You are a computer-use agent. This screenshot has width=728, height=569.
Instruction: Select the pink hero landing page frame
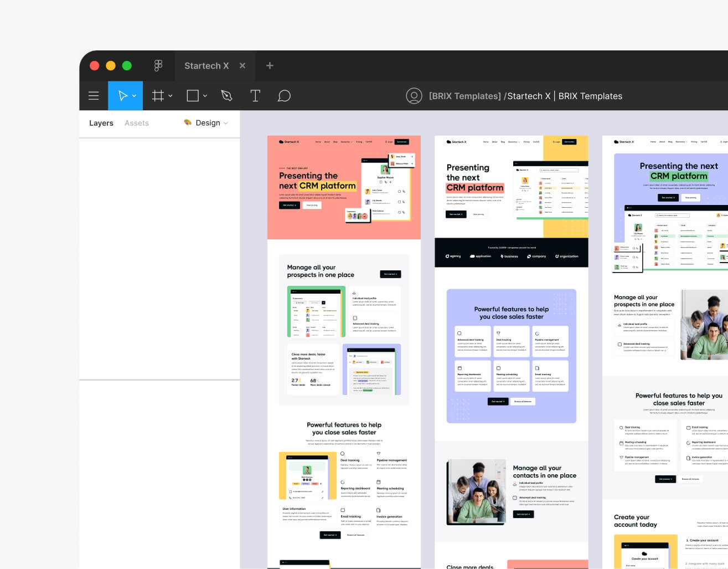click(344, 187)
